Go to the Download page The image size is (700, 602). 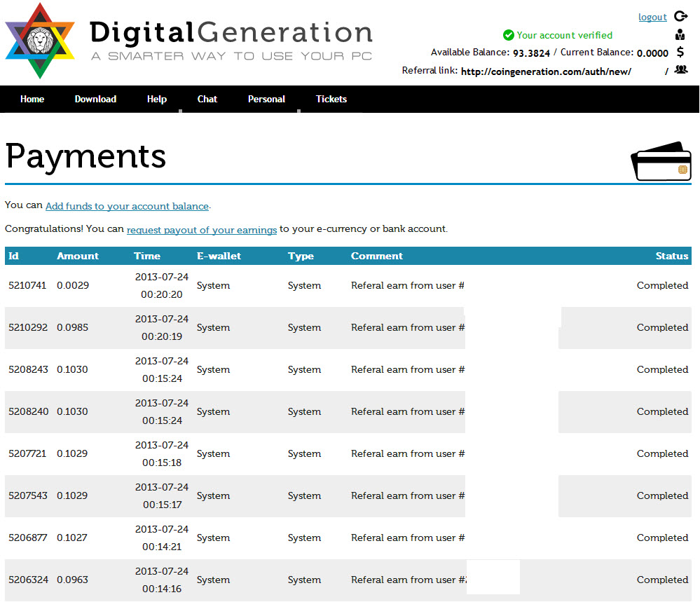(x=95, y=100)
